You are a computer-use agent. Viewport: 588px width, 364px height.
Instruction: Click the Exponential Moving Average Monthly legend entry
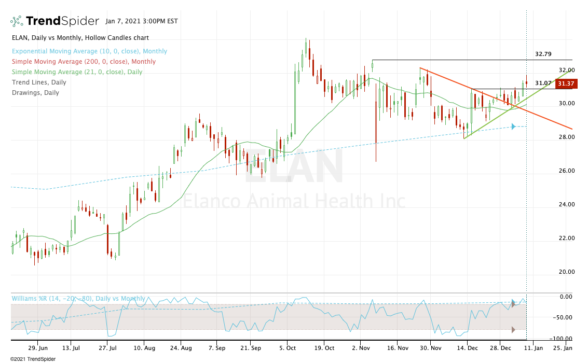(x=89, y=51)
